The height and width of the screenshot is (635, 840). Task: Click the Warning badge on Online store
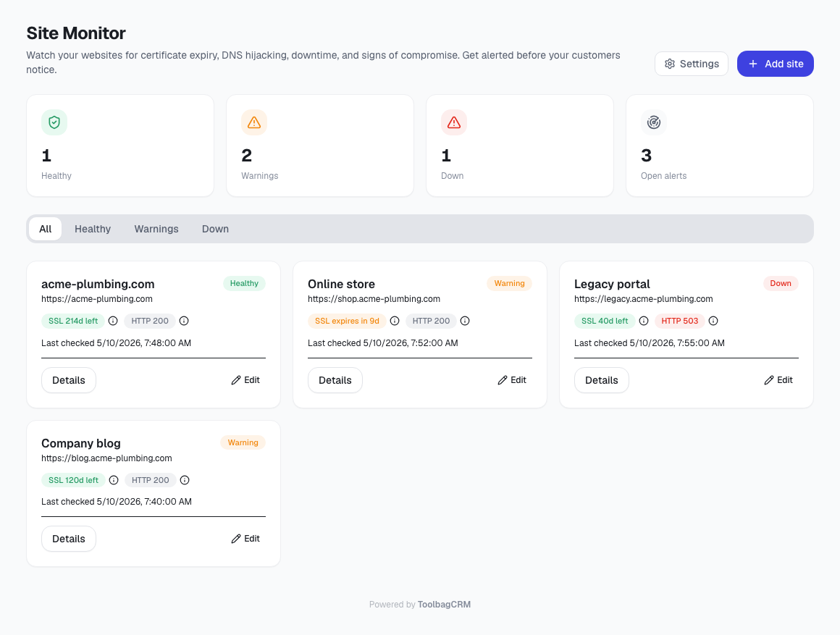click(509, 284)
